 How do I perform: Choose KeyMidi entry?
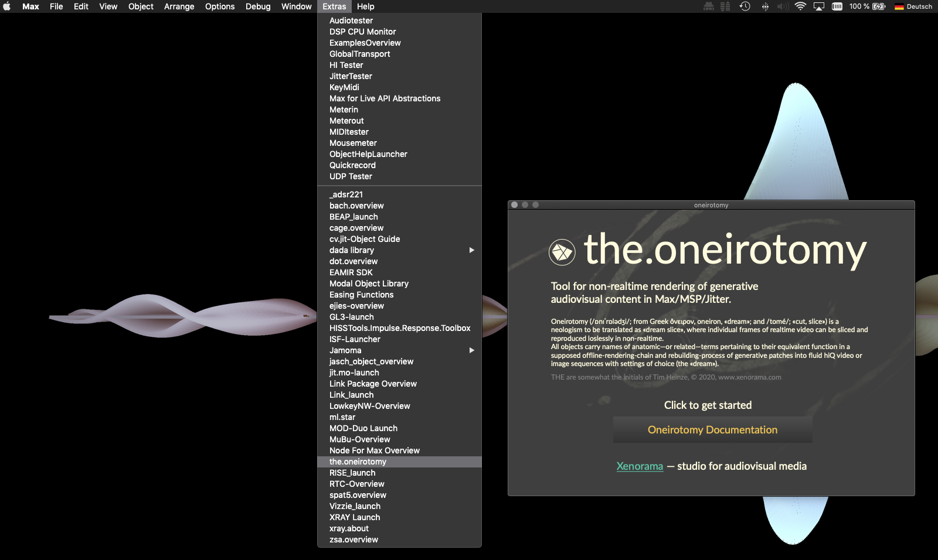tap(399, 87)
